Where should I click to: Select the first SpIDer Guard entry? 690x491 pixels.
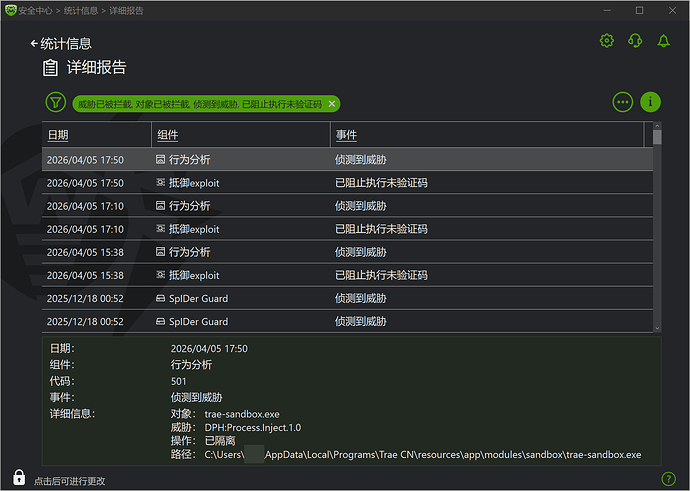tap(347, 298)
